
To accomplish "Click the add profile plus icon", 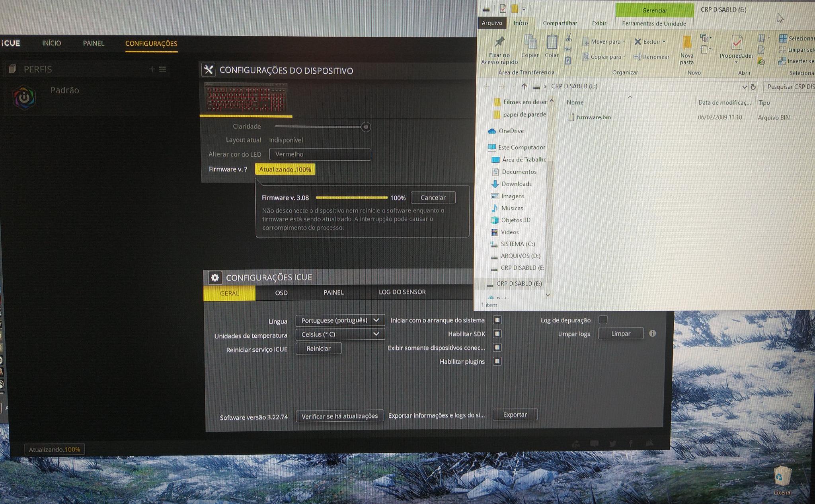I will (x=152, y=69).
